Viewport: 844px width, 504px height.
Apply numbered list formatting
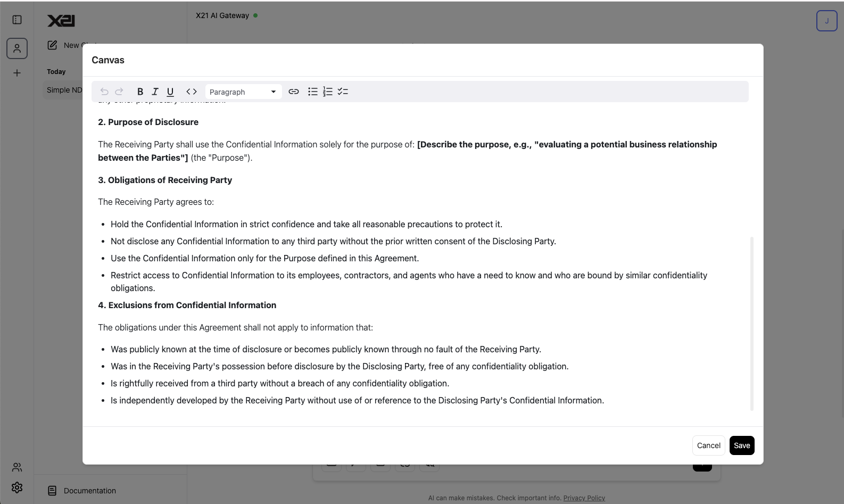(328, 92)
